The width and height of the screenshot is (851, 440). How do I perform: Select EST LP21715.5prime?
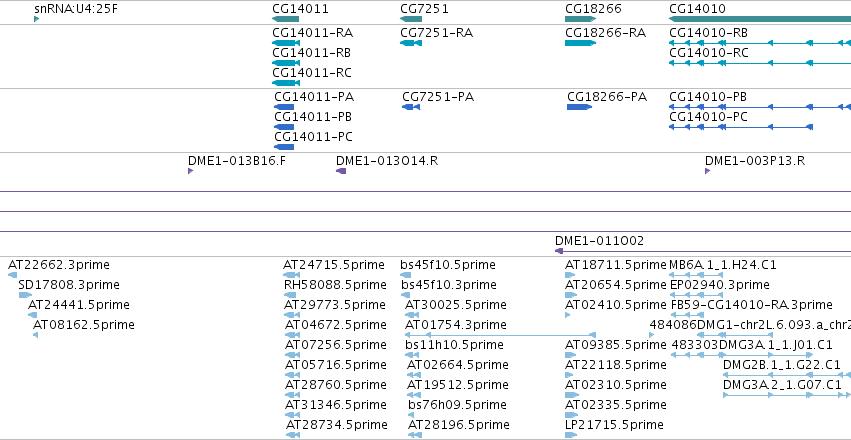pos(614,425)
